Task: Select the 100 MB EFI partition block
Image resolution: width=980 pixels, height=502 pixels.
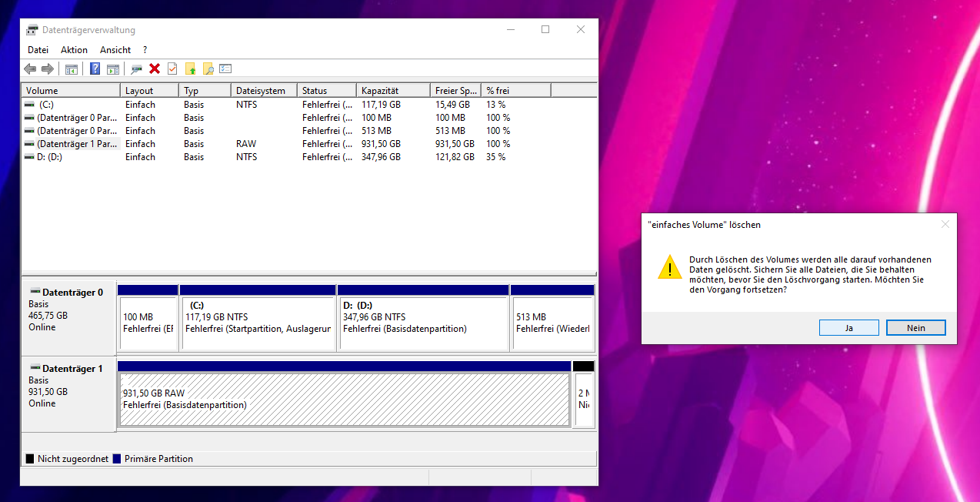Action: (148, 317)
